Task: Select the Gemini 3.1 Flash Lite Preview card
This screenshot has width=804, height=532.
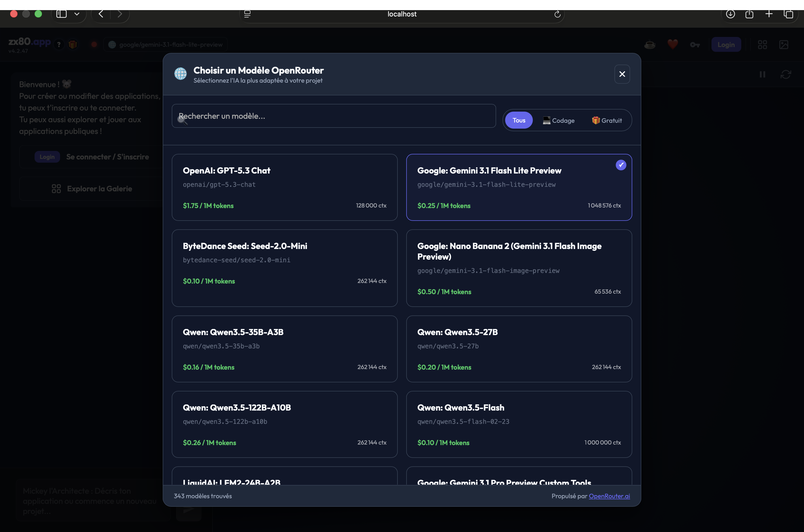Action: tap(519, 187)
